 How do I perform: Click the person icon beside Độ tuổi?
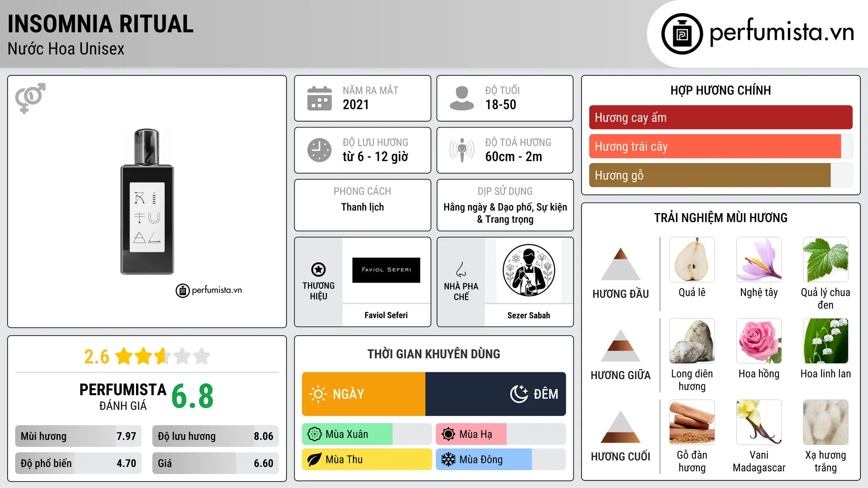coord(462,98)
